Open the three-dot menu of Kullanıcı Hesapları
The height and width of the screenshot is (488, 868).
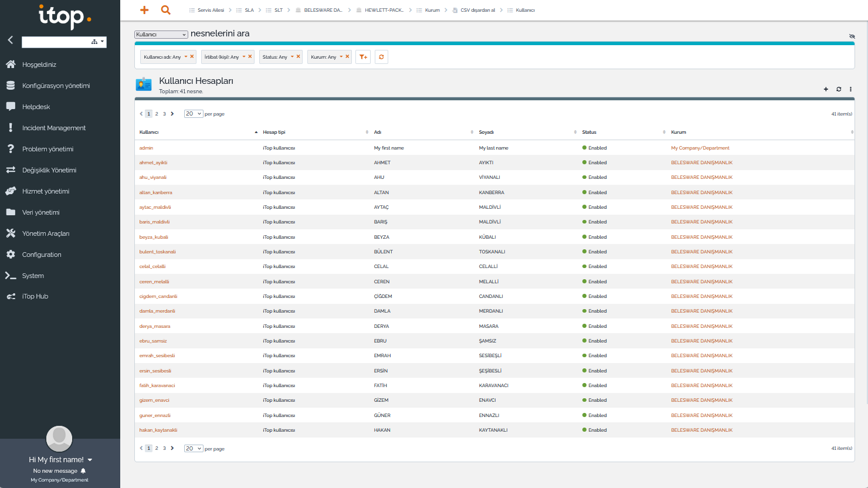(x=850, y=89)
